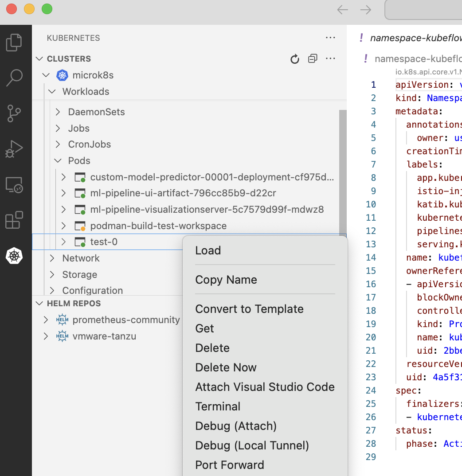Click the forward navigation arrow
Image resolution: width=462 pixels, height=476 pixels.
[x=365, y=10]
